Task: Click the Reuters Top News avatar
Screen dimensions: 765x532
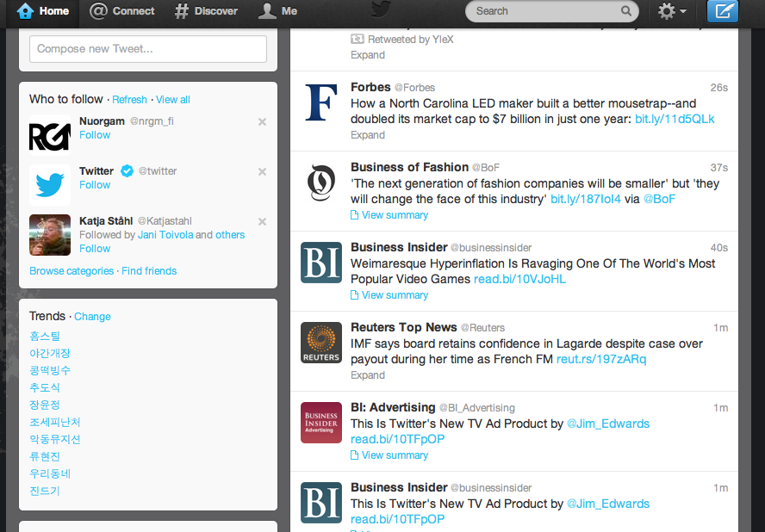Action: 321,343
